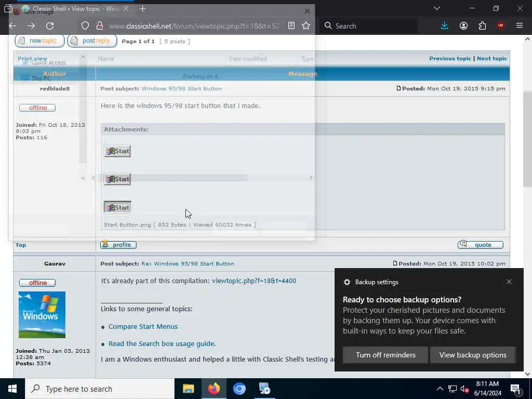Open File Explorer from taskbar
532x399 pixels.
click(188, 389)
